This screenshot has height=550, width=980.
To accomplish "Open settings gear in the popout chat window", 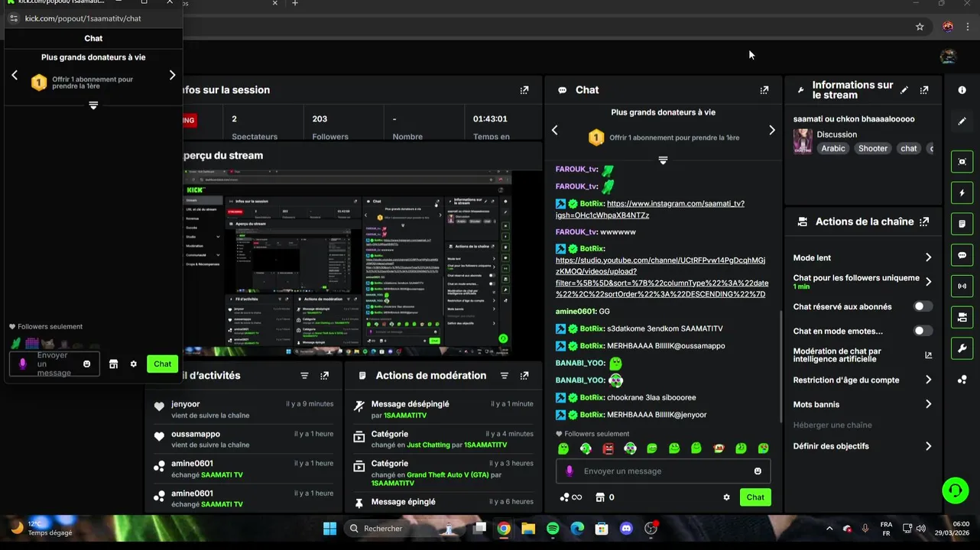I will click(x=133, y=364).
